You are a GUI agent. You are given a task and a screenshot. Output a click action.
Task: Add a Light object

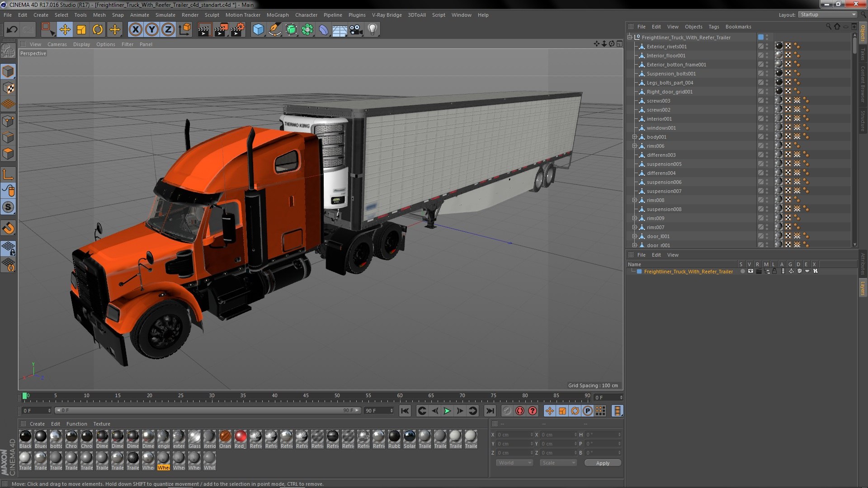click(x=373, y=30)
